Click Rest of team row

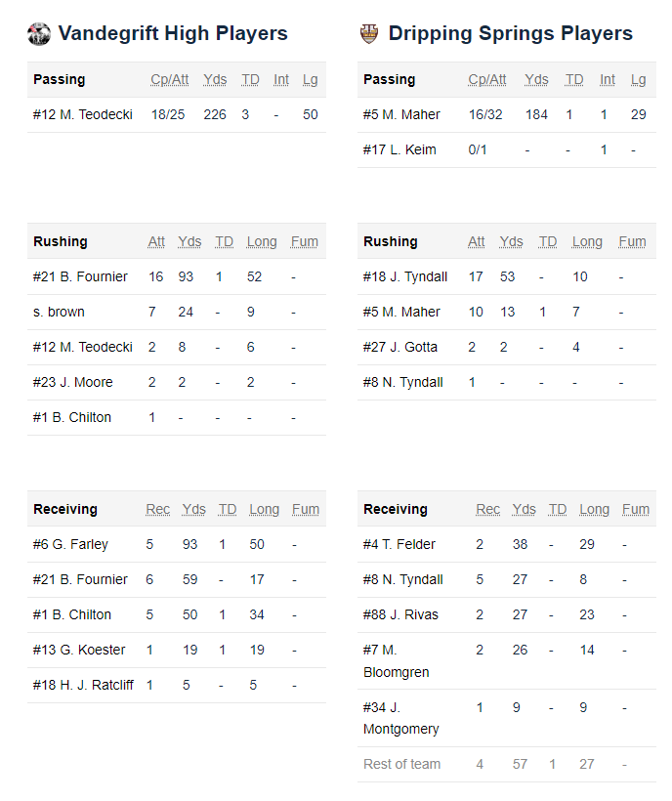507,765
